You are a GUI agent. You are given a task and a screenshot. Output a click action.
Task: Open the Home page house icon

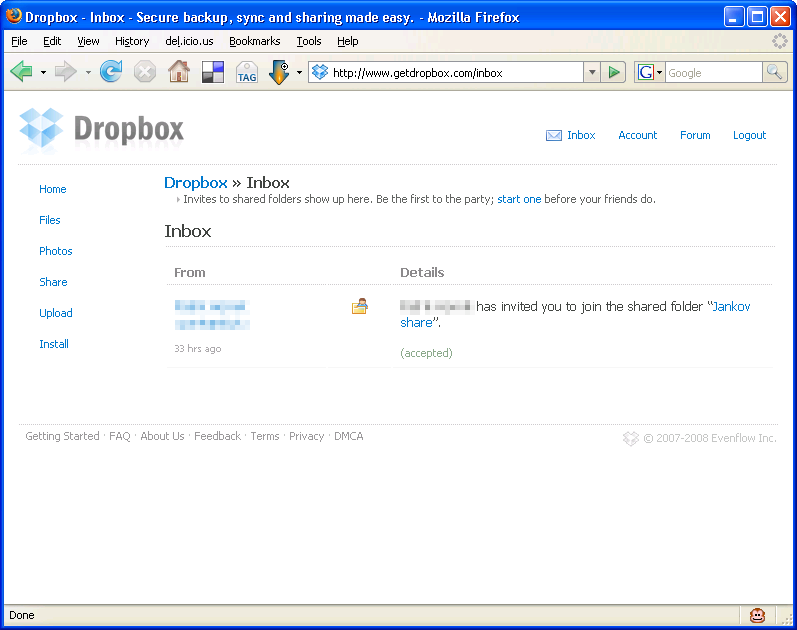pyautogui.click(x=179, y=72)
